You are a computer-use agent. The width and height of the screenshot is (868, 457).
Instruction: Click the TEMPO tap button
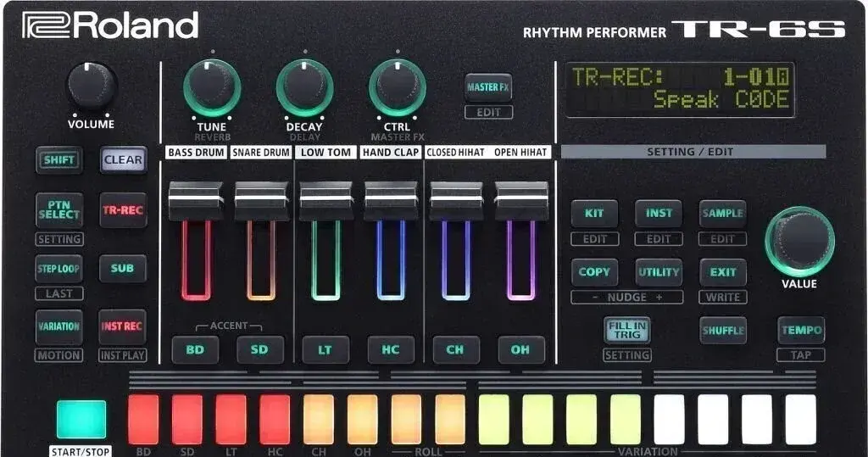[801, 331]
